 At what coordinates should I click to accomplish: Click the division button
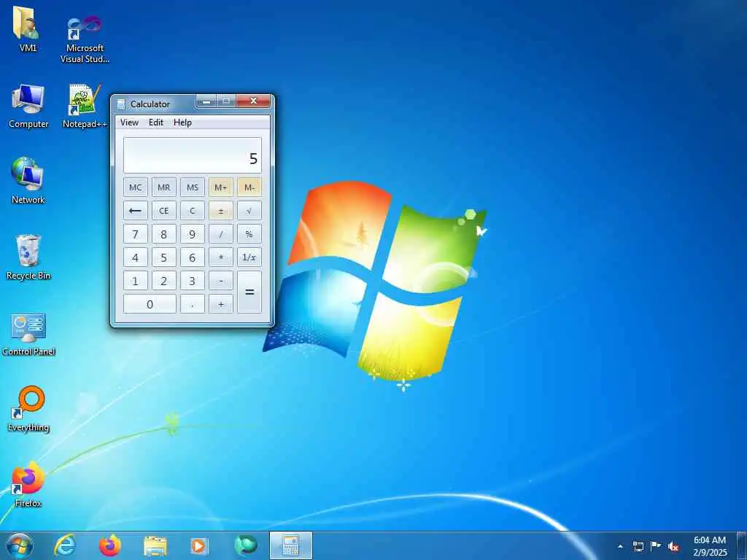(x=220, y=234)
